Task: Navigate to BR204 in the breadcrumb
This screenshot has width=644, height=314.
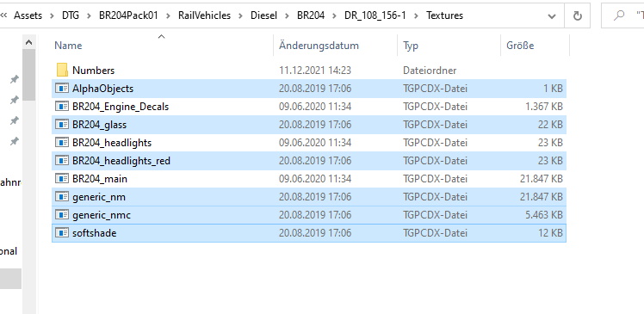Action: click(311, 15)
